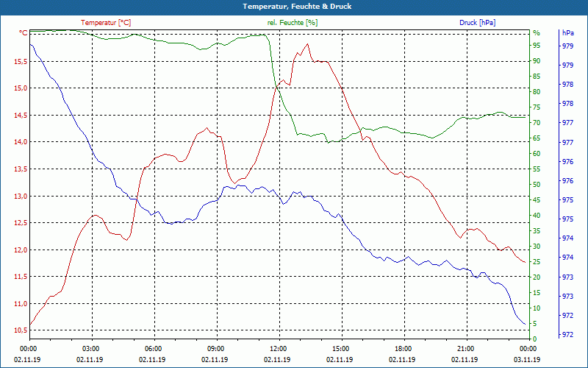Click the '11,0' temperature axis value

(21, 304)
